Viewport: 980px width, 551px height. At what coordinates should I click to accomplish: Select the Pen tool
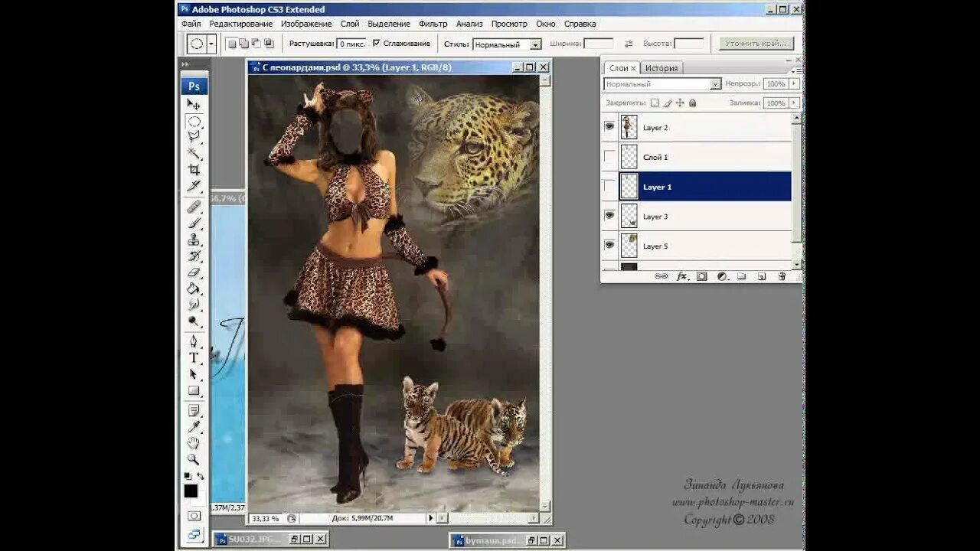click(x=194, y=341)
